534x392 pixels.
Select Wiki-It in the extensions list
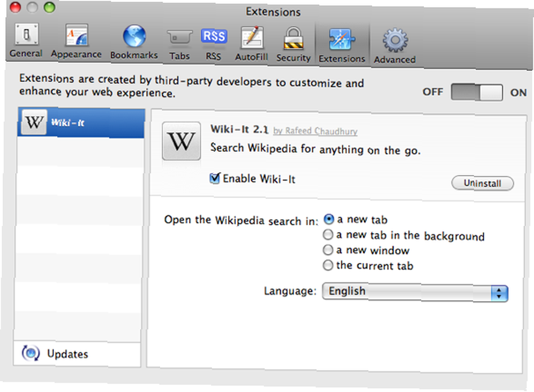(x=81, y=123)
